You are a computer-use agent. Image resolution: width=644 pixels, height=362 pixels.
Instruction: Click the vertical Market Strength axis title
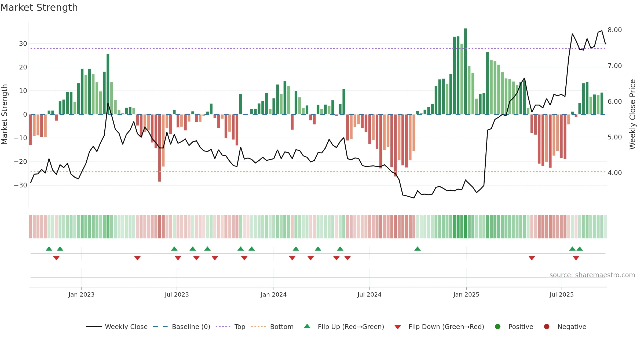coord(4,114)
